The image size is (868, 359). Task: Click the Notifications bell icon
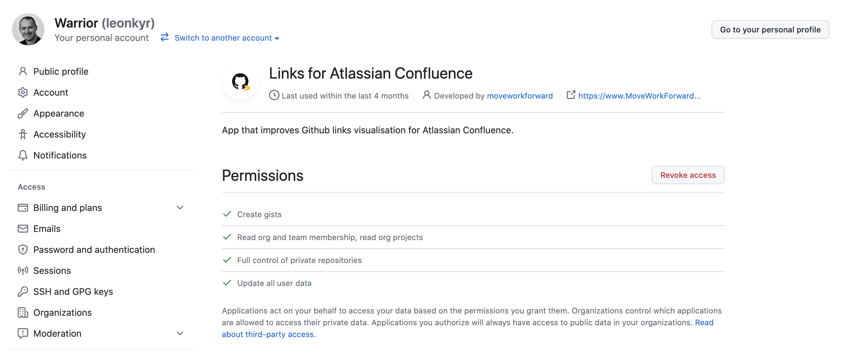pyautogui.click(x=23, y=155)
